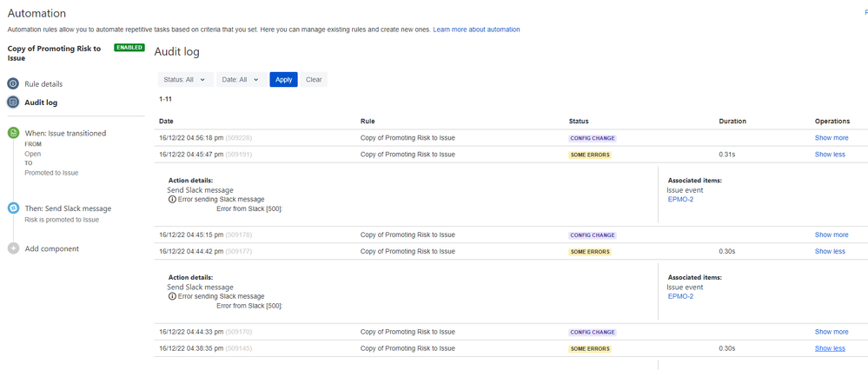The width and height of the screenshot is (868, 370).
Task: Click the Duration column header
Action: tap(732, 121)
